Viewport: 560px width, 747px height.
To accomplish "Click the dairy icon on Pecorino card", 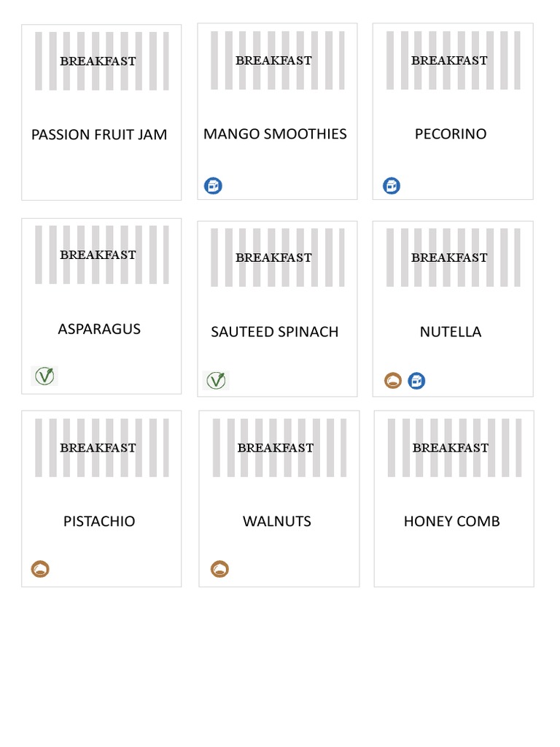I will (392, 186).
